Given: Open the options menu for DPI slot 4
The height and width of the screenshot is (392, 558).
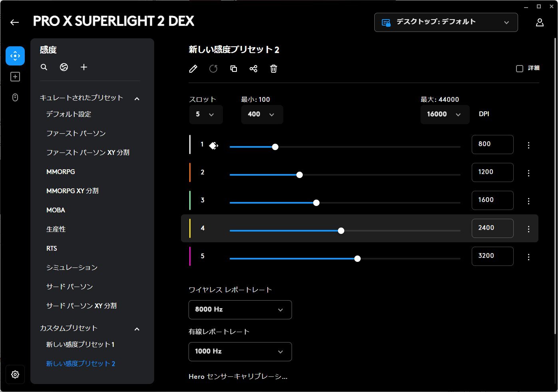Looking at the screenshot, I should [x=528, y=229].
